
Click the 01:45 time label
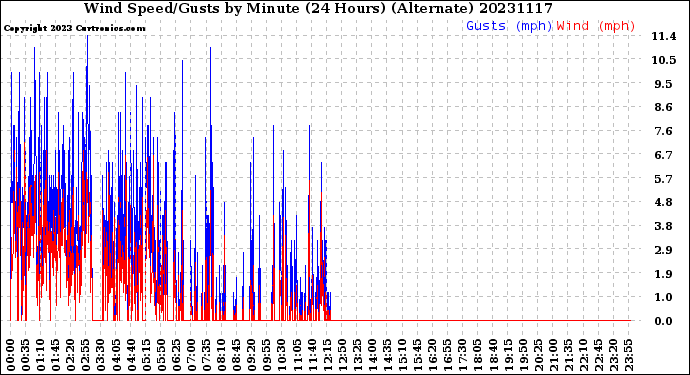[x=55, y=356]
